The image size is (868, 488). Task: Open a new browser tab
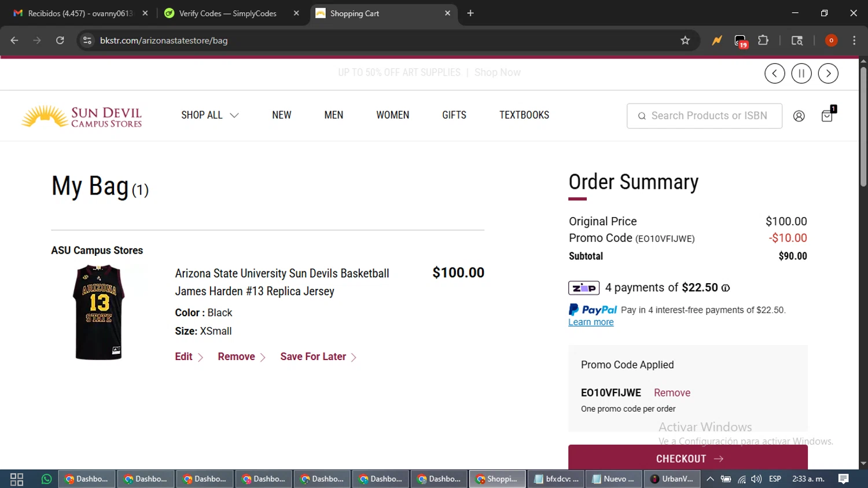[x=470, y=13]
